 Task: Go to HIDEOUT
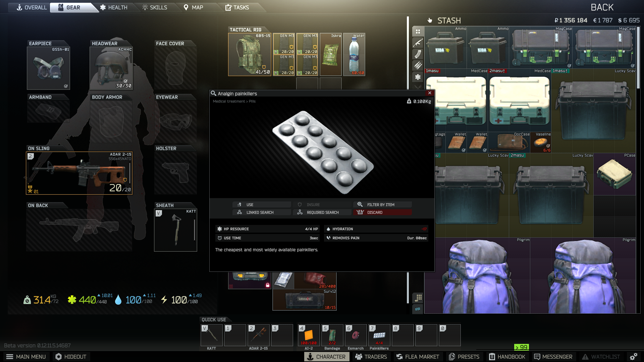click(x=71, y=357)
